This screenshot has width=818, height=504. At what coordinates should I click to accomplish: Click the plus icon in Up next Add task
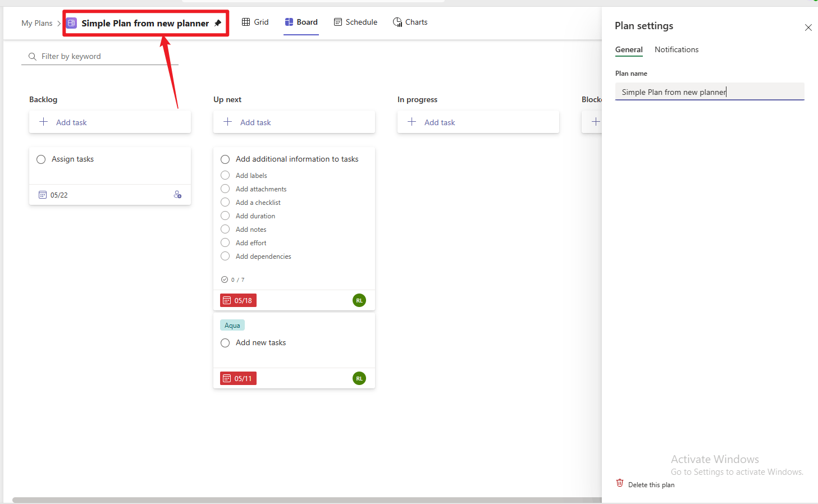pyautogui.click(x=227, y=122)
